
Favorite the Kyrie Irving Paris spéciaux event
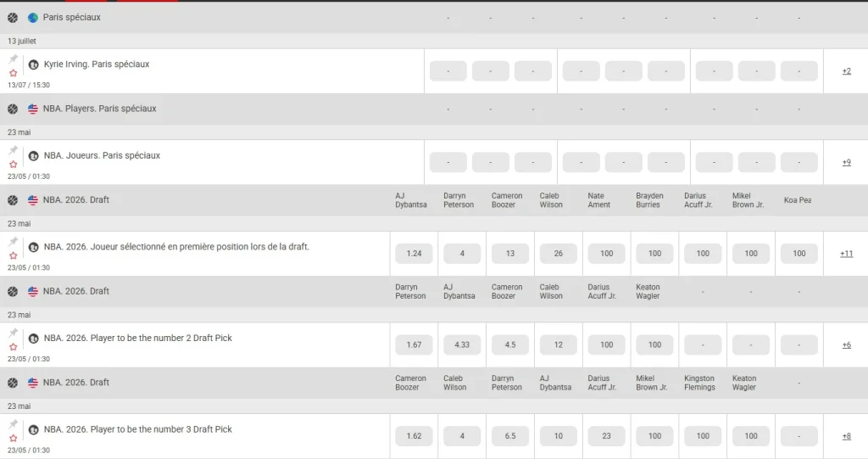(14, 73)
